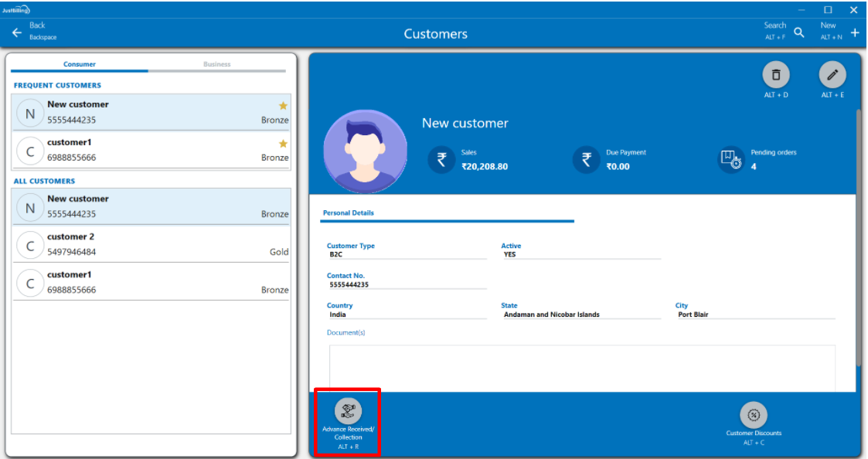Toggle favorite star on customer1
Viewport: 868px width, 459px height.
tap(283, 144)
